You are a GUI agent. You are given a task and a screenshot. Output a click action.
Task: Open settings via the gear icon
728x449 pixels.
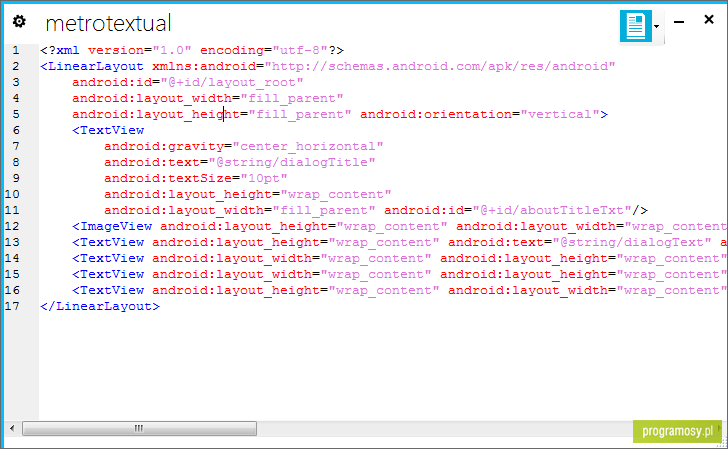(x=19, y=21)
